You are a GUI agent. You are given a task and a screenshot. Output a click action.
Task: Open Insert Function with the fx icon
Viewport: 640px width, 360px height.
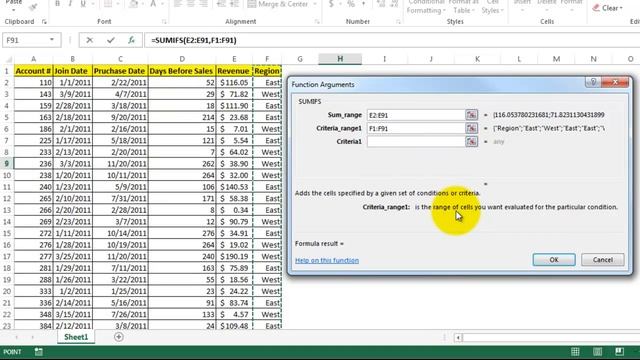131,40
